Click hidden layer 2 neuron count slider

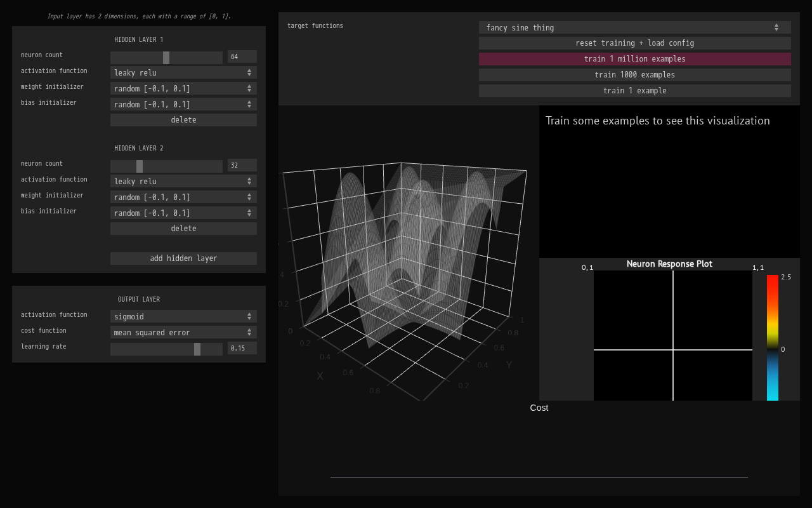(x=140, y=166)
